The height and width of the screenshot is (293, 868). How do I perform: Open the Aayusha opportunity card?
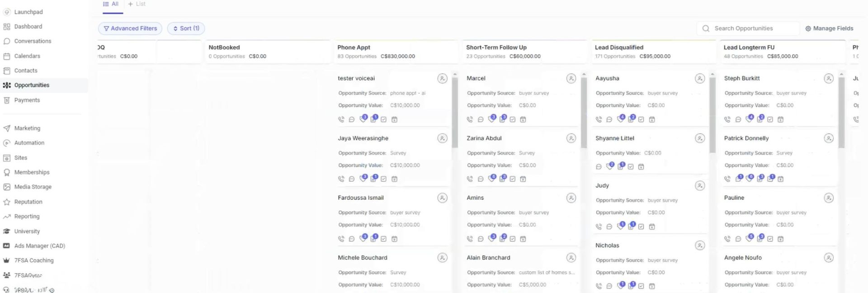[x=650, y=99]
